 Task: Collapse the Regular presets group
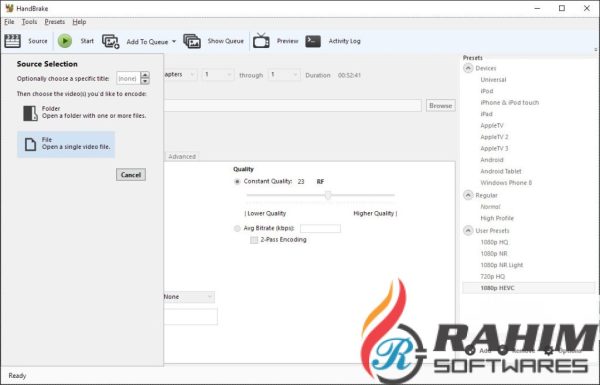coord(468,195)
